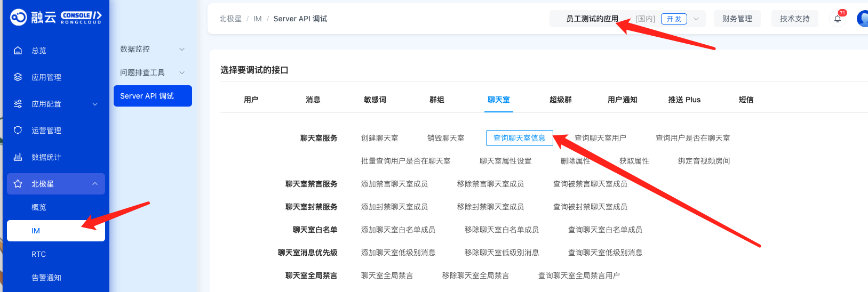Click the 北极星 star icon
The height and width of the screenshot is (292, 868).
pyautogui.click(x=18, y=184)
